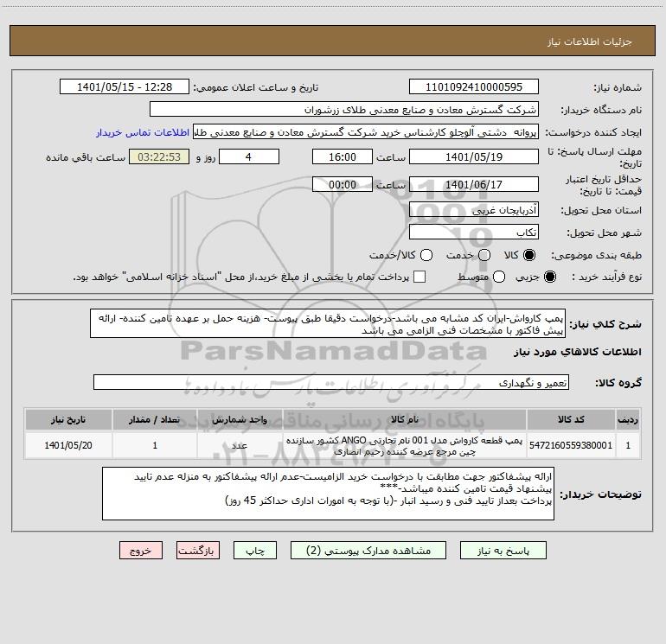Click the چاپ print button
Image resolution: width=666 pixels, height=644 pixels.
click(x=255, y=551)
